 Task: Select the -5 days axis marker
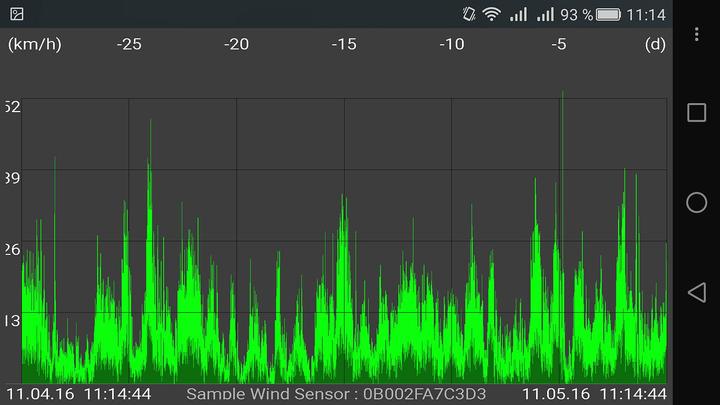[x=559, y=44]
